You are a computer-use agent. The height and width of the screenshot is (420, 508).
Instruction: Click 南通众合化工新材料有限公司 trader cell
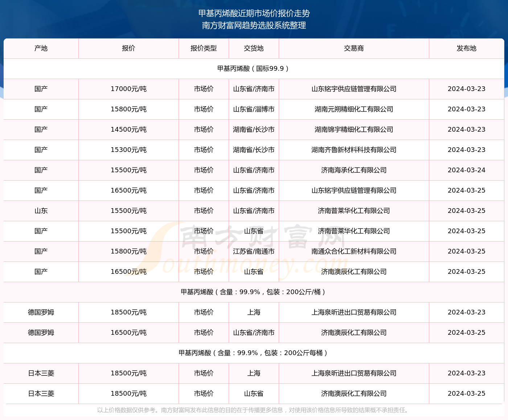pyautogui.click(x=354, y=251)
